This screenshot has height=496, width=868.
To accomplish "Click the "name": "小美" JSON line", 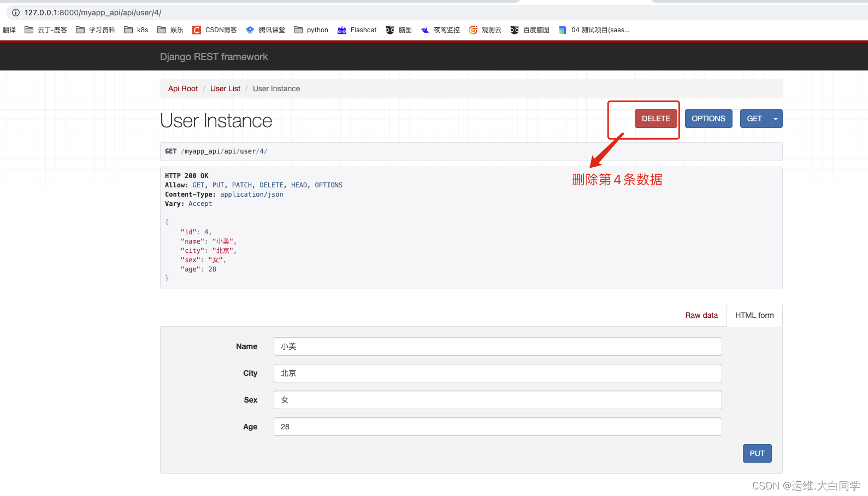I will pos(209,241).
